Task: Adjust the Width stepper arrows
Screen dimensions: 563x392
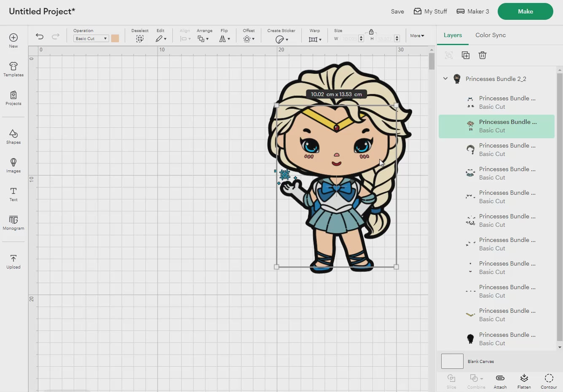Action: (x=361, y=38)
